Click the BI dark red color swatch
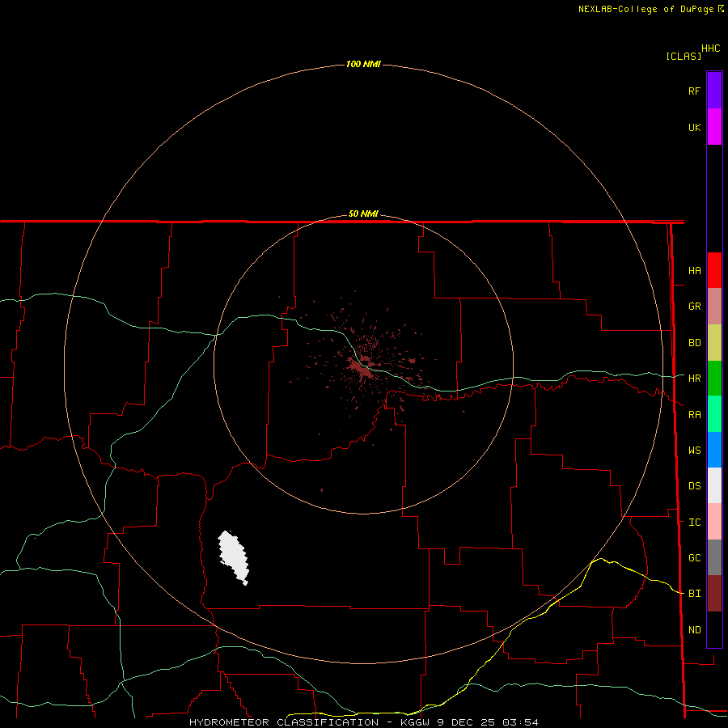The image size is (728, 728). (714, 594)
